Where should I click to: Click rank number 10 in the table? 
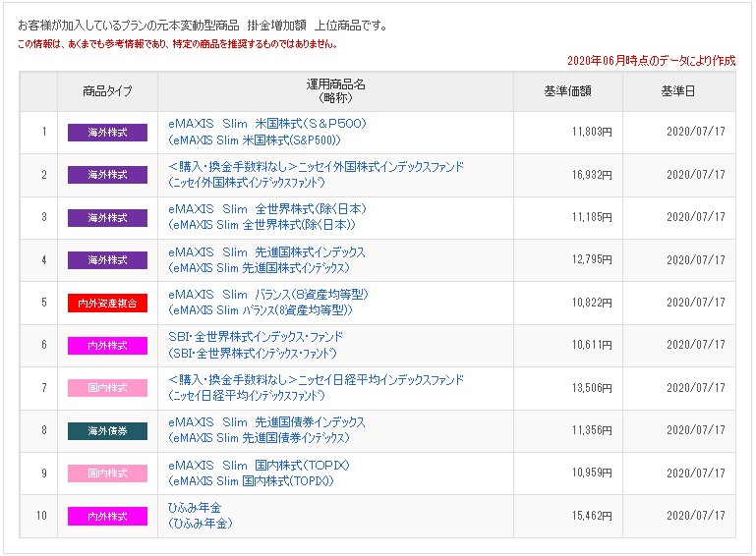click(x=42, y=516)
